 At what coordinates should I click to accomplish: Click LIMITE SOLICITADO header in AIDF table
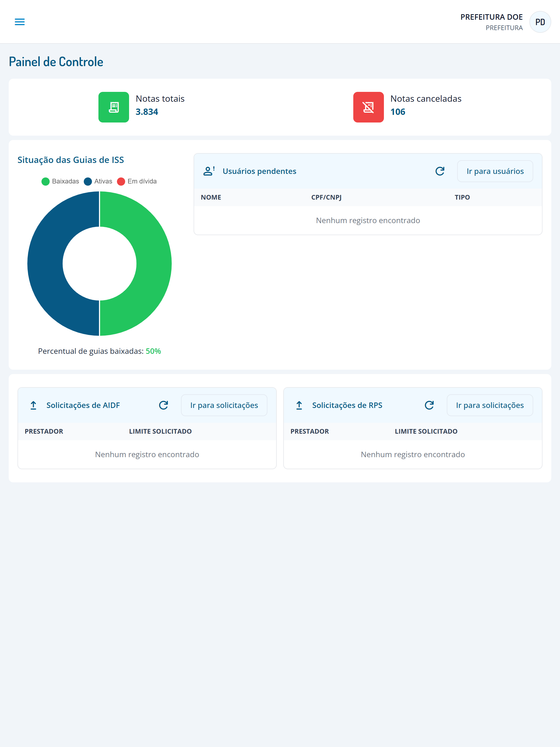tap(160, 431)
